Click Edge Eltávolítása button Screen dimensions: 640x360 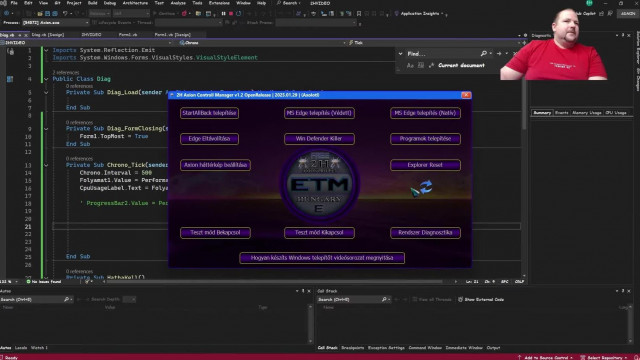(x=209, y=139)
